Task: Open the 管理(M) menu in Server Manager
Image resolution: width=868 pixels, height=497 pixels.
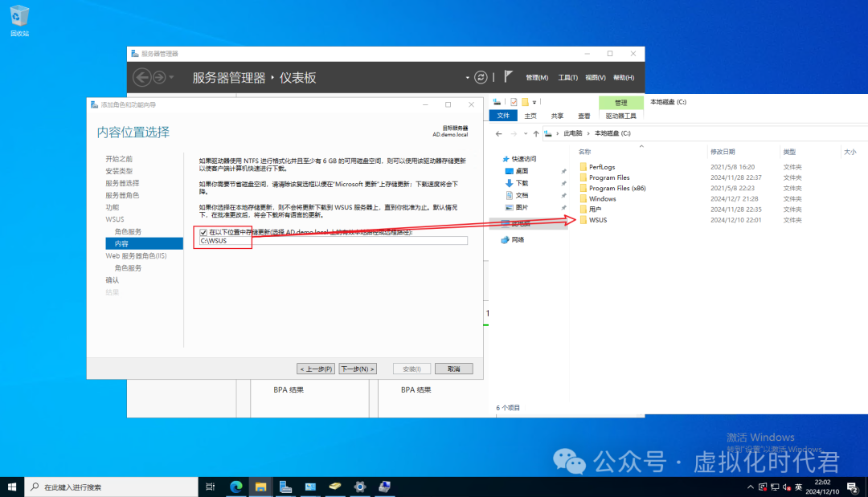Action: coord(536,78)
